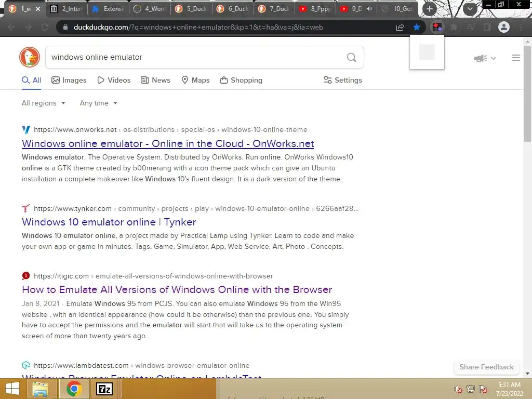Expand the megaphone dropdown chevron

[494, 58]
